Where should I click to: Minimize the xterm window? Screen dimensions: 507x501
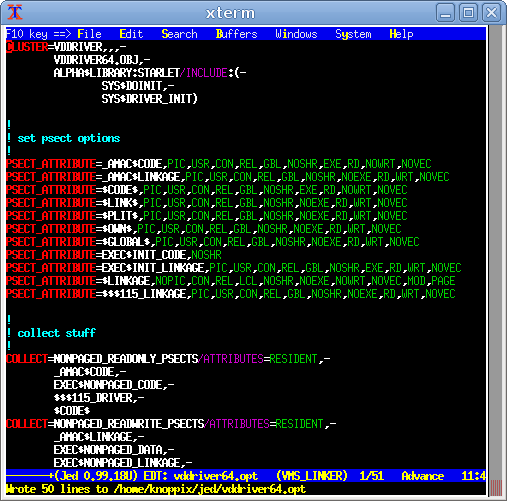pyautogui.click(x=446, y=13)
